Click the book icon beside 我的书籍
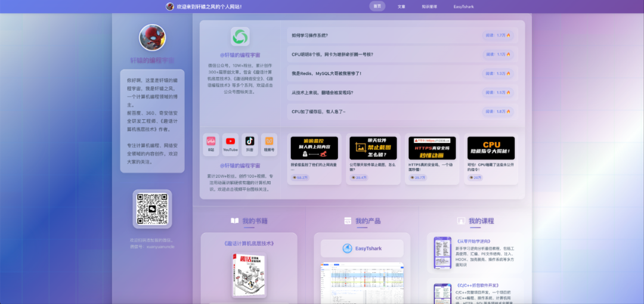Image resolution: width=644 pixels, height=304 pixels. coord(234,221)
